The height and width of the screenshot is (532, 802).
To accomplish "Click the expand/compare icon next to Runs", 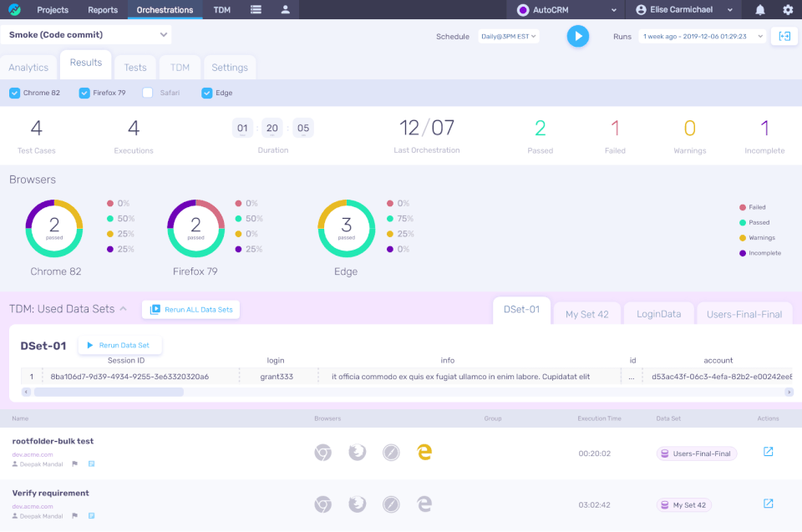I will (784, 36).
